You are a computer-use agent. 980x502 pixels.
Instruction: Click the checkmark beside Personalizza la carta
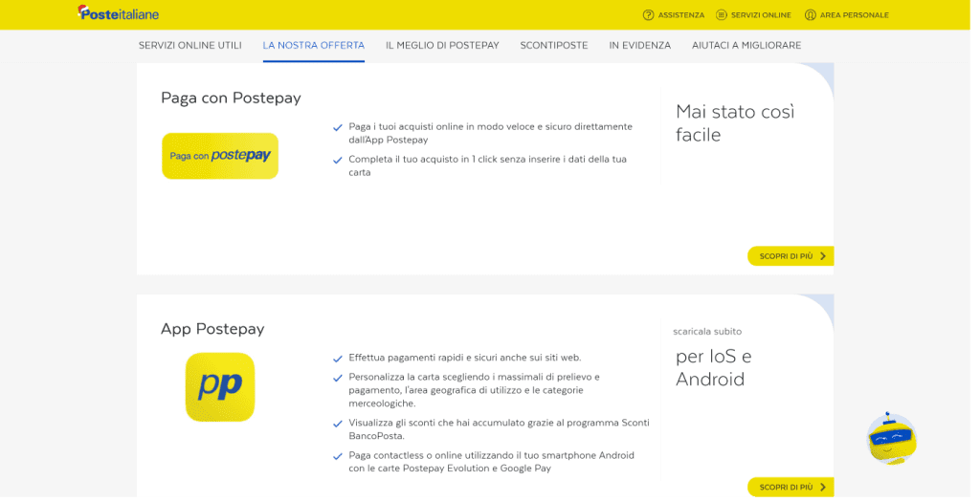(x=338, y=378)
